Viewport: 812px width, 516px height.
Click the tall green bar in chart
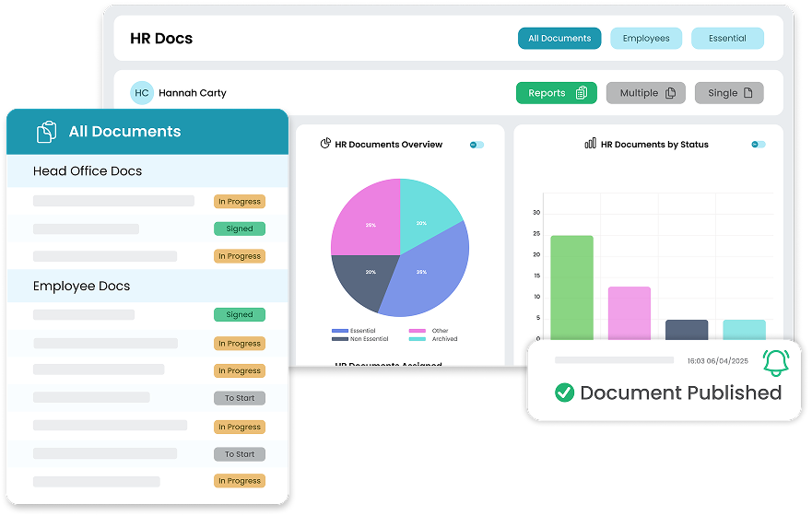pyautogui.click(x=571, y=287)
